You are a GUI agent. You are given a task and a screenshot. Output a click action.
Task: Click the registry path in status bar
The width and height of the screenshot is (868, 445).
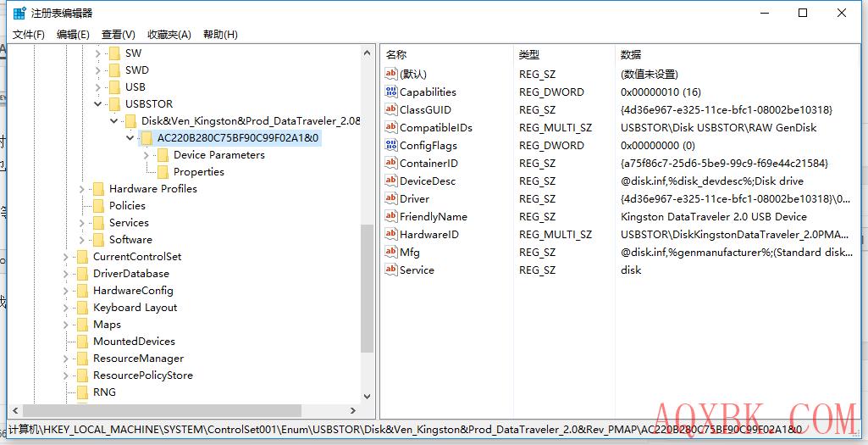406,430
